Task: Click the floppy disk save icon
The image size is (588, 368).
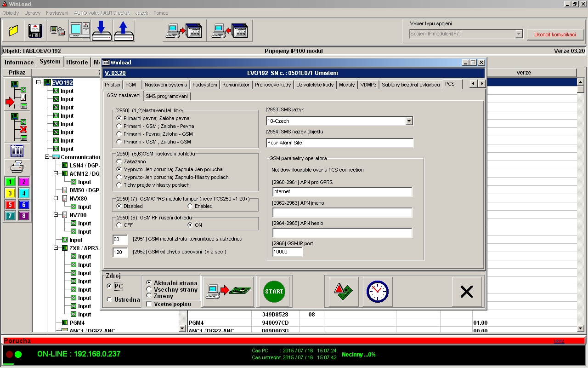Action: point(35,31)
